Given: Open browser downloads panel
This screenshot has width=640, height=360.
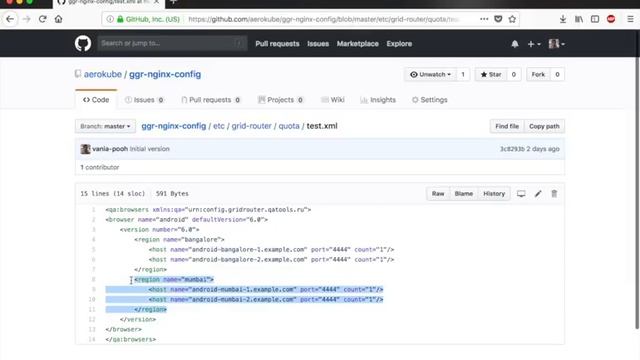Looking at the screenshot, I should [x=562, y=19].
